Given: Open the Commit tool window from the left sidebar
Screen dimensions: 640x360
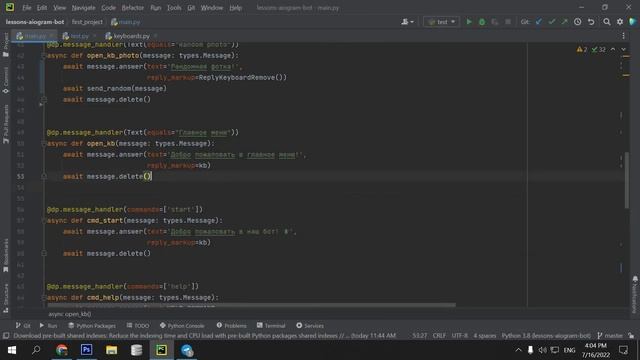Looking at the screenshot, I should click(6, 80).
